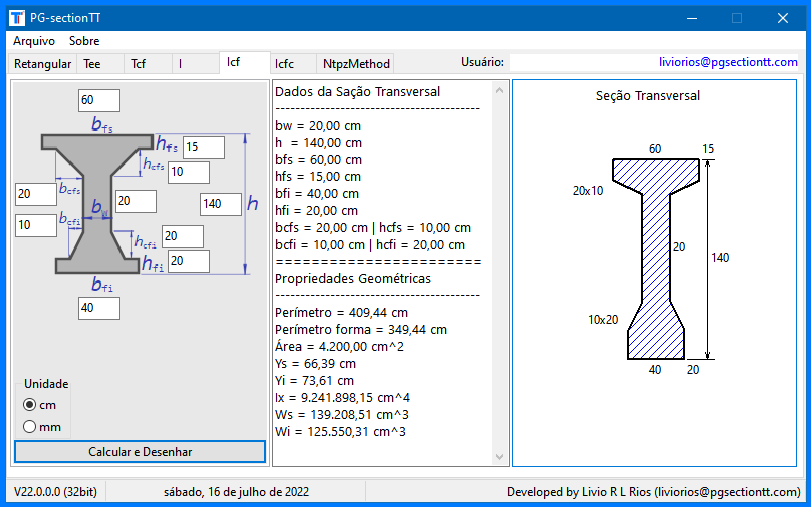Click the 'Perímetro forma = 349,44 cm' line
The image size is (811, 507).
(x=361, y=330)
